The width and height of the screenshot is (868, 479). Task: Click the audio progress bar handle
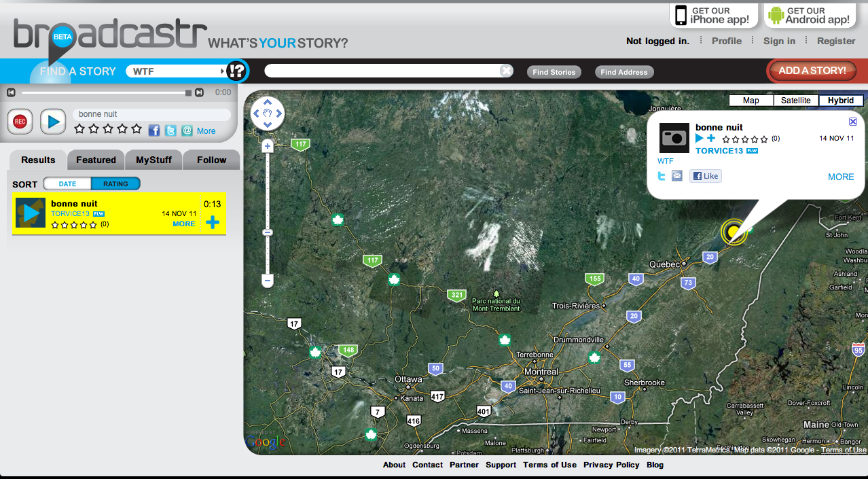click(x=188, y=92)
